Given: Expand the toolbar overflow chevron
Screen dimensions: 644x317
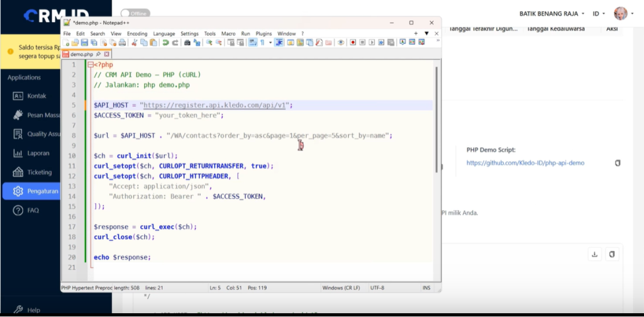Looking at the screenshot, I should pos(438,40).
